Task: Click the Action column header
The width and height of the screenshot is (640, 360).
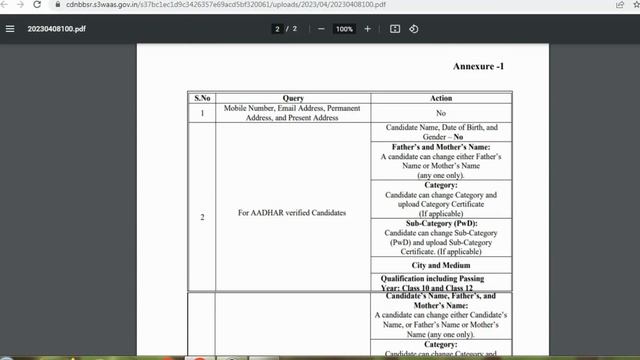Action: point(441,98)
